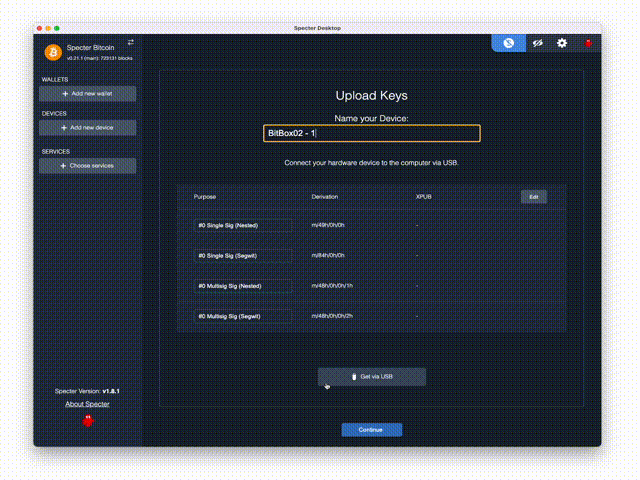
Task: Open Choose services
Action: tap(88, 166)
